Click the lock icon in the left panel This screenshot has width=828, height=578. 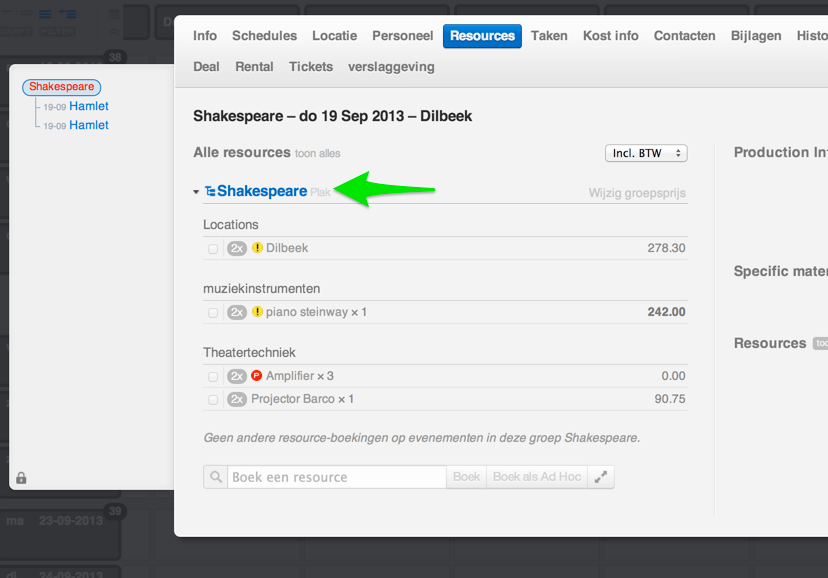(x=21, y=478)
